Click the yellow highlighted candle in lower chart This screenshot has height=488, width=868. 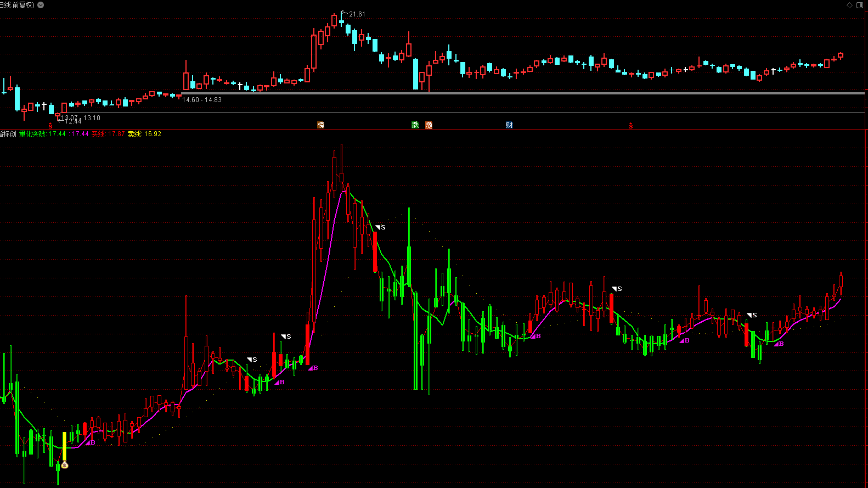coord(64,446)
